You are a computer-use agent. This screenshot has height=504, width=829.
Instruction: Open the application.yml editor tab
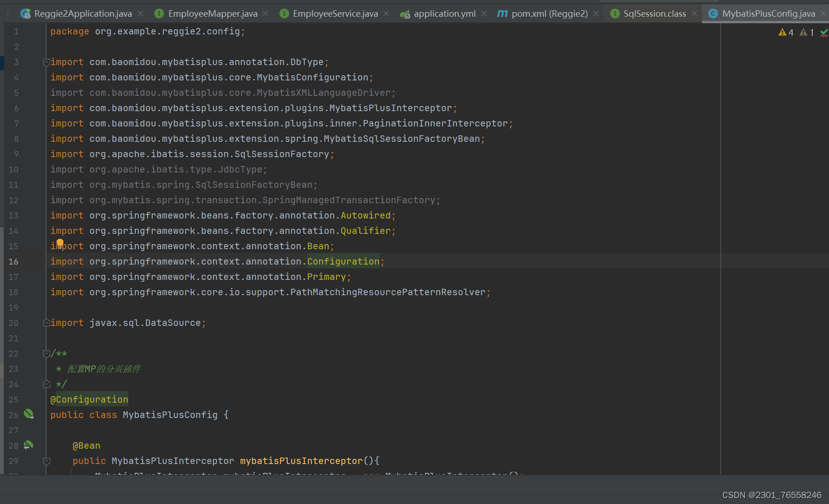(x=444, y=14)
